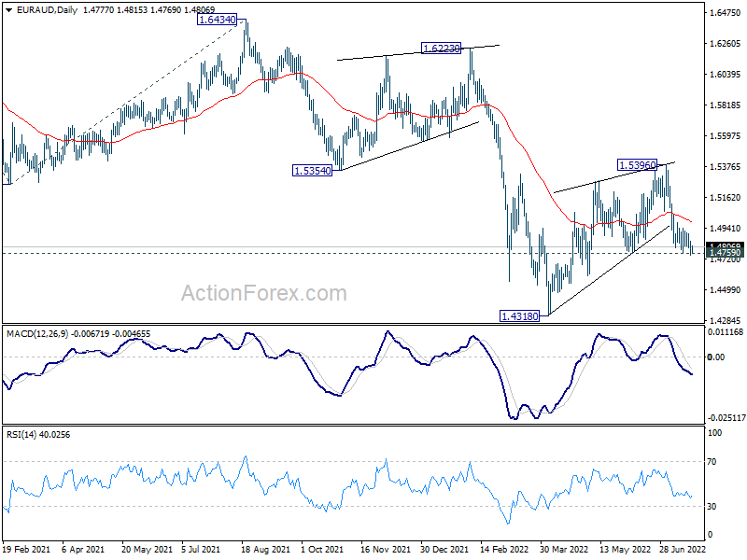Click the 13 May 2022 date label
Image resolution: width=747 pixels, height=560 pixels.
click(x=625, y=549)
